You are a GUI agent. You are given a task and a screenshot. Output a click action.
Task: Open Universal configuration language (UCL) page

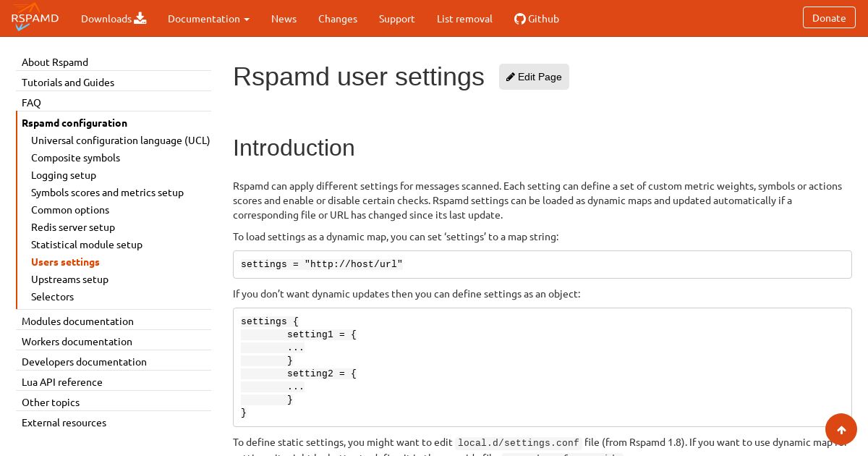coord(121,140)
